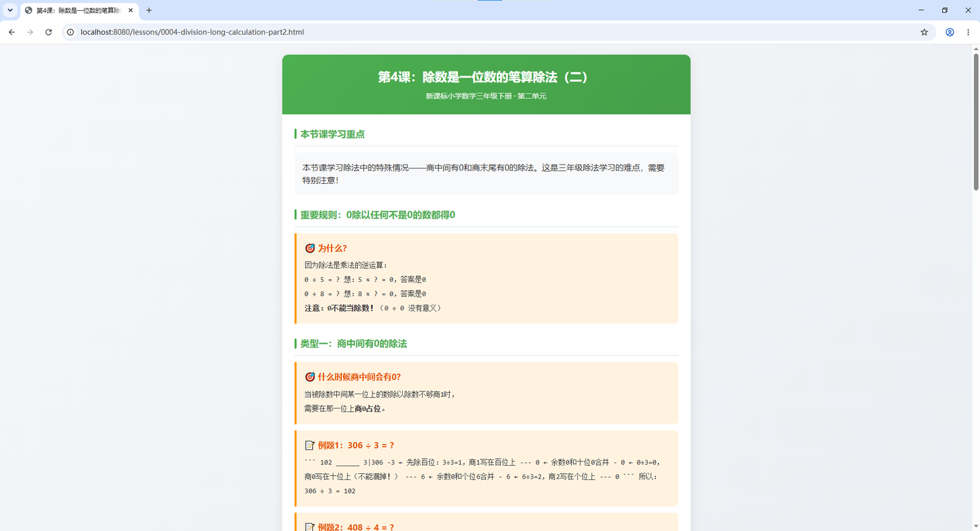Click target emoji beside 什么时候商中间会有0?
The width and height of the screenshot is (980, 531).
[x=310, y=377]
